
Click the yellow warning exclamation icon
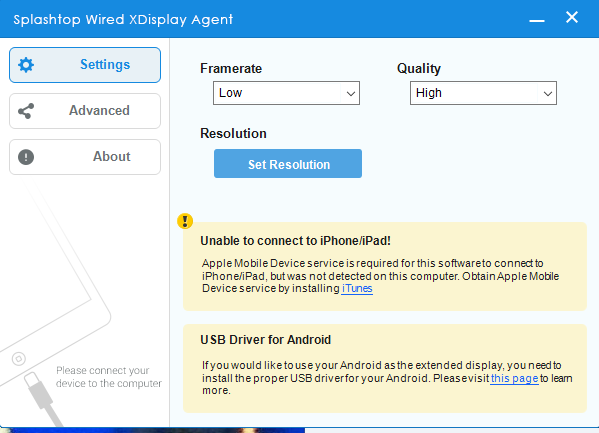point(185,221)
